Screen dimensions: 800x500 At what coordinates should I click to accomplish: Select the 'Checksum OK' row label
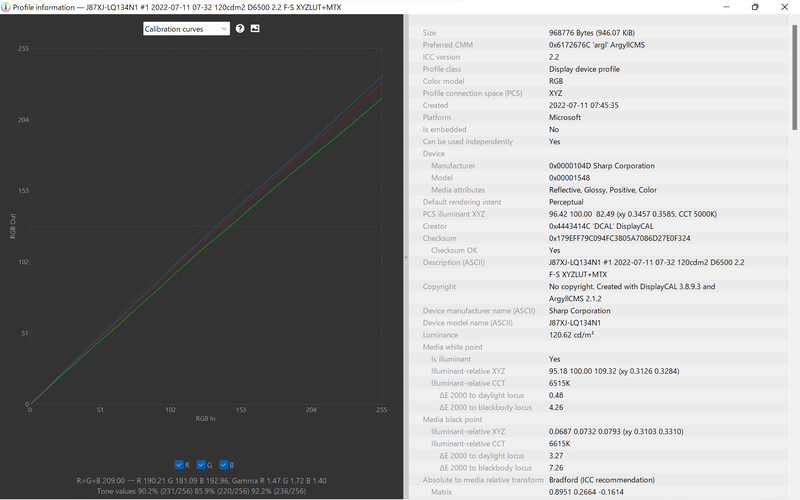454,250
